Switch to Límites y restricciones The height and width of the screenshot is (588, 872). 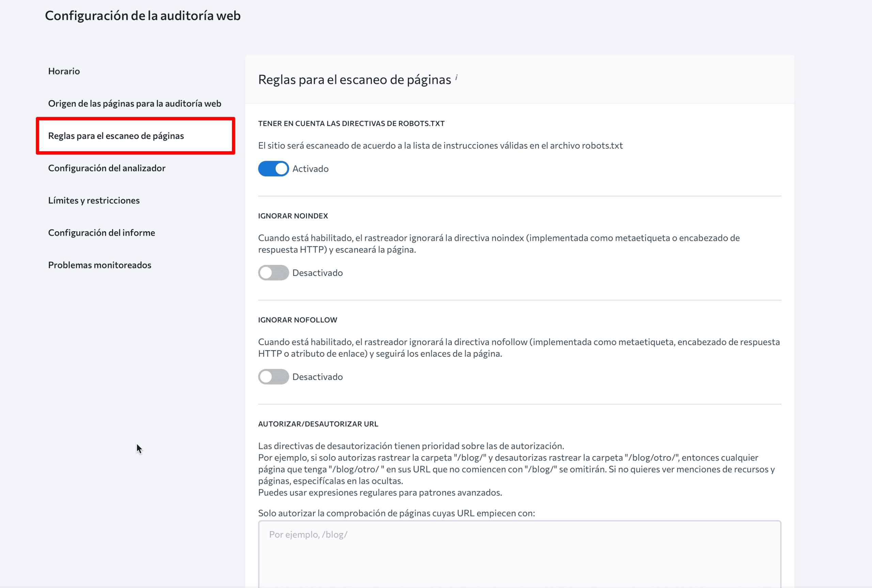[94, 200]
